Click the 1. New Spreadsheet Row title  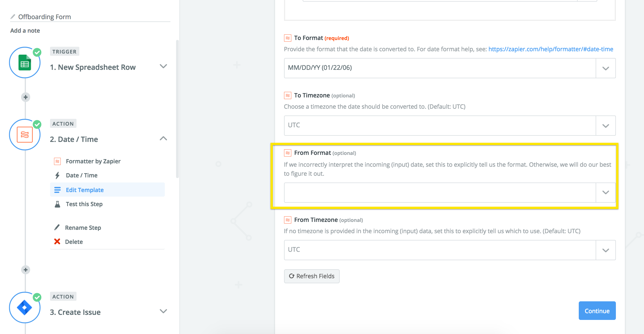(93, 67)
